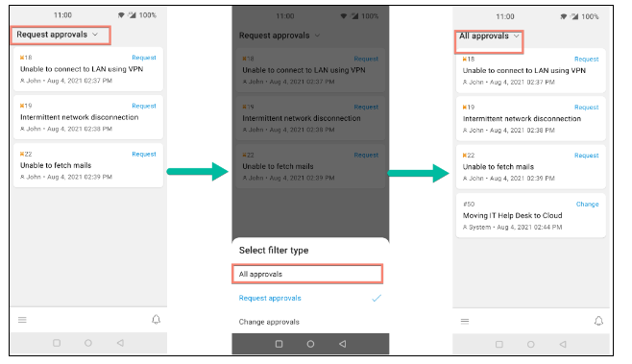This screenshot has width=632, height=364.
Task: Click Change label on request #50
Action: 587,204
